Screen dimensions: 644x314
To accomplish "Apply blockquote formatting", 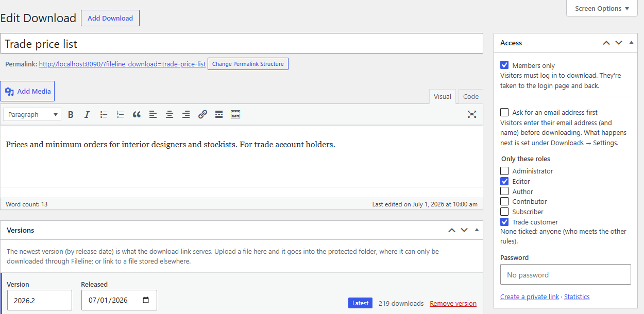I will (x=137, y=114).
